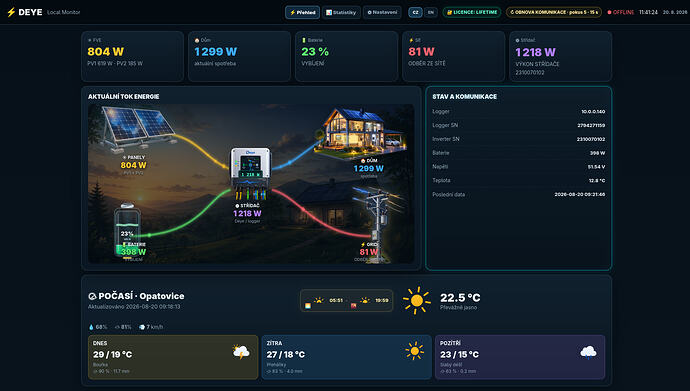Click the wind speed icon at 7 km/h
This screenshot has width=690, height=391.
(x=142, y=327)
